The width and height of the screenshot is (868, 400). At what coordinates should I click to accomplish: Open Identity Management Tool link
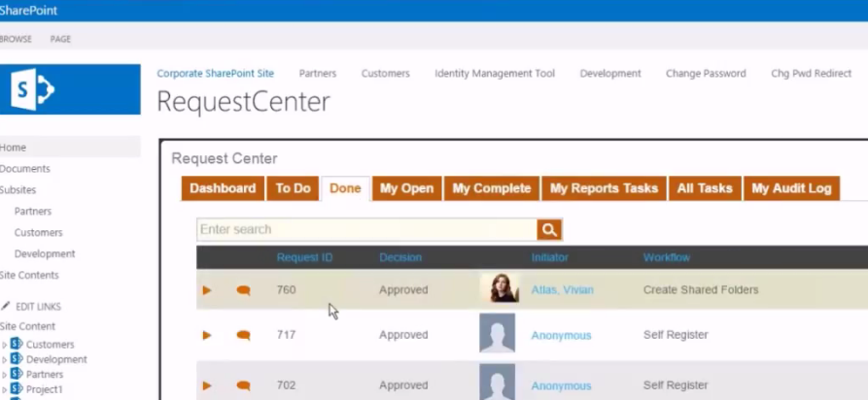495,74
